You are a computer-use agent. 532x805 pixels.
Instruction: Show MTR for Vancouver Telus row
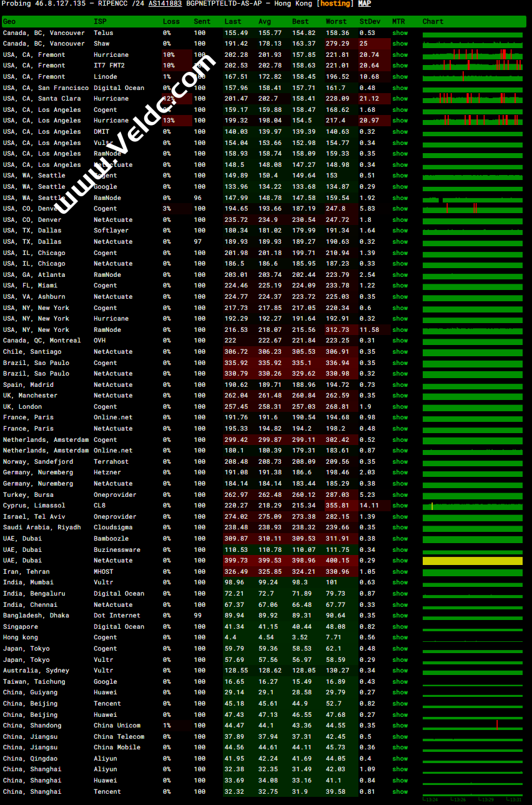pos(400,32)
